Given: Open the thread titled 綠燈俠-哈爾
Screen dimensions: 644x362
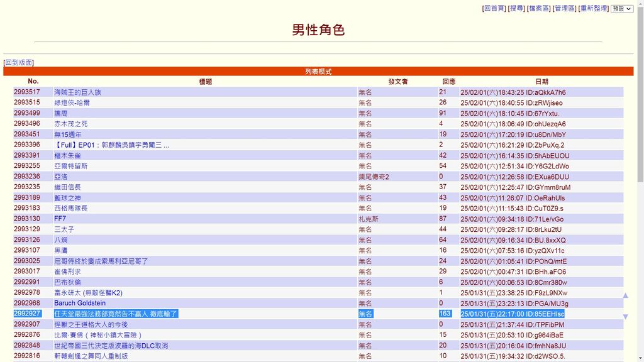Looking at the screenshot, I should 72,102.
